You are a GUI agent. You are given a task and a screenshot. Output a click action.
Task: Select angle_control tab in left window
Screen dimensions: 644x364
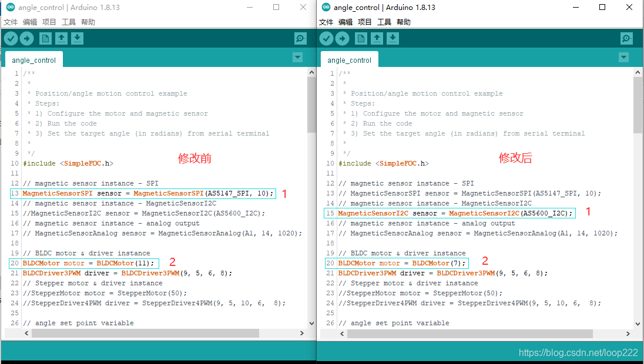coord(33,60)
